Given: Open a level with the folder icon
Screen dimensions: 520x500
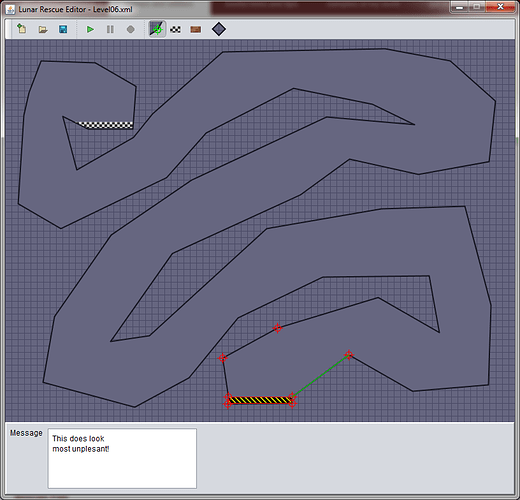Looking at the screenshot, I should coord(43,29).
